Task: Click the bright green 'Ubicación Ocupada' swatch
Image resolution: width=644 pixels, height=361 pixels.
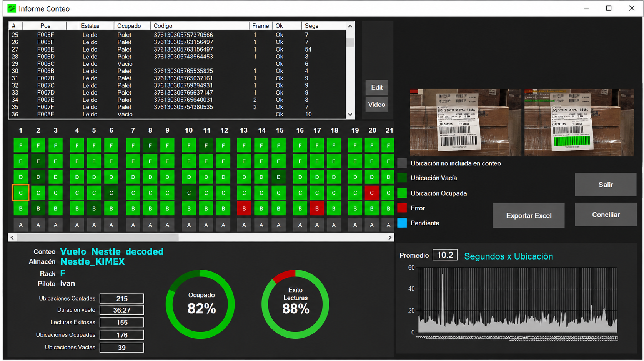Action: click(x=402, y=193)
